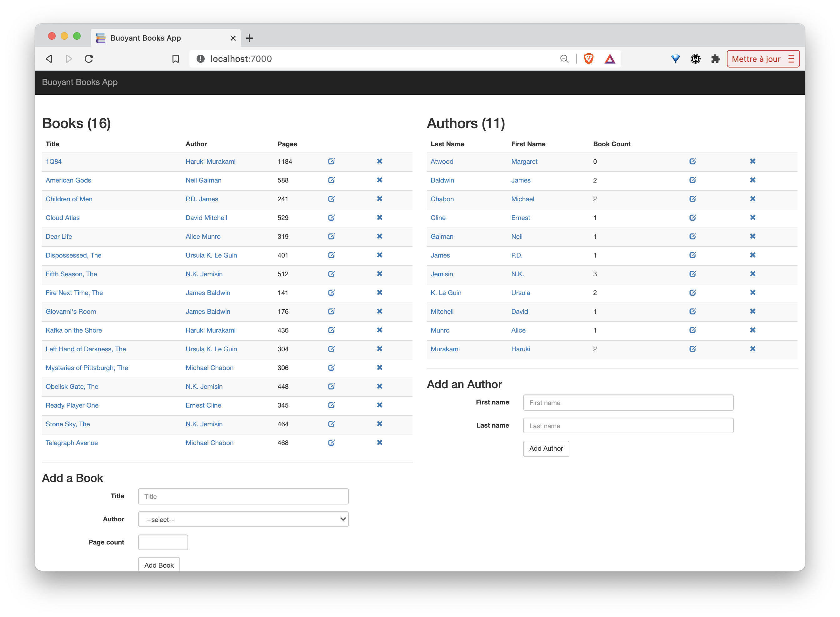This screenshot has width=840, height=617.
Task: Open edit for Dear Life
Action: click(x=331, y=236)
